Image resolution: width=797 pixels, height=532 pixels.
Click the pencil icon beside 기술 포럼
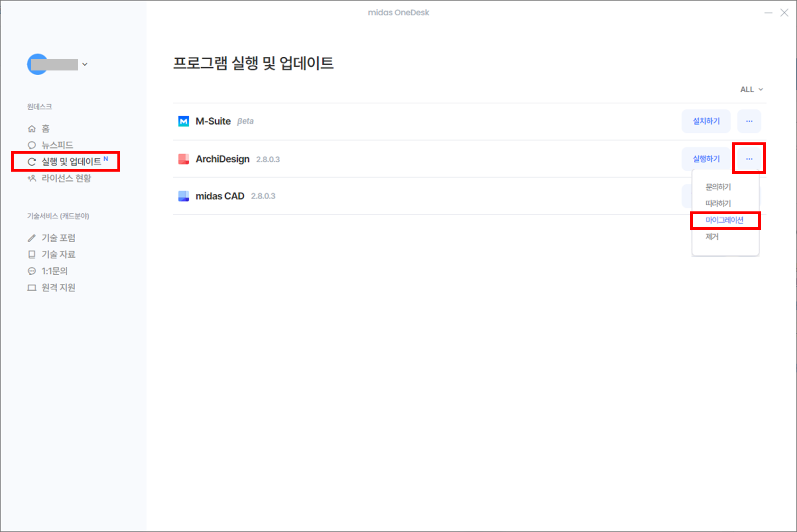(32, 238)
